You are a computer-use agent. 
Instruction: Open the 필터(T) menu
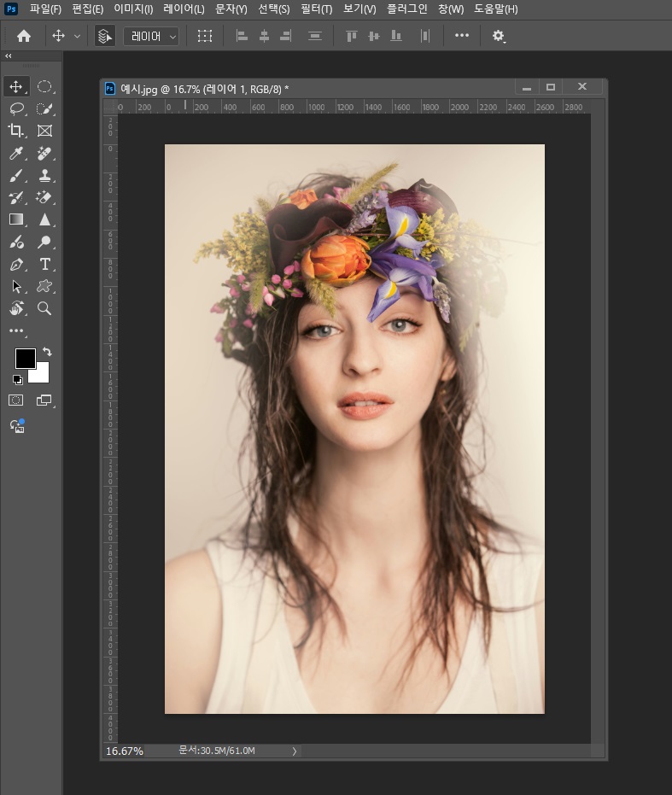[317, 9]
